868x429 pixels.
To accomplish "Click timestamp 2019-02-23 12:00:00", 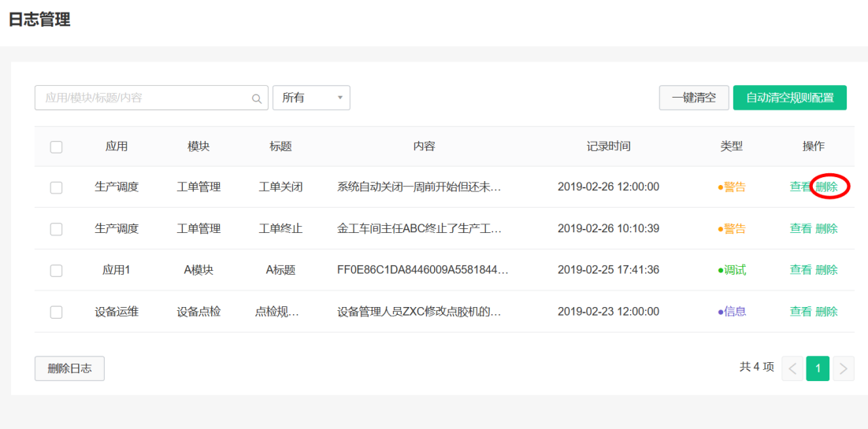I will (608, 312).
